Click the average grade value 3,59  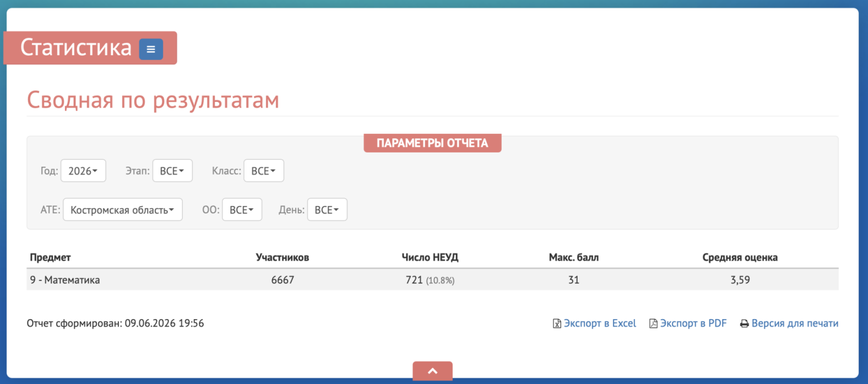[740, 280]
